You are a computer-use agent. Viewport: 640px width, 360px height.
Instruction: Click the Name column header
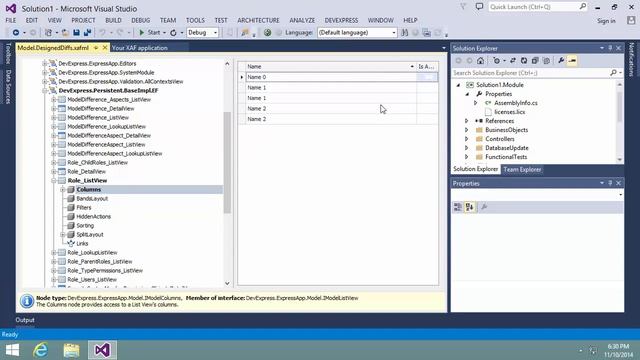(330, 67)
